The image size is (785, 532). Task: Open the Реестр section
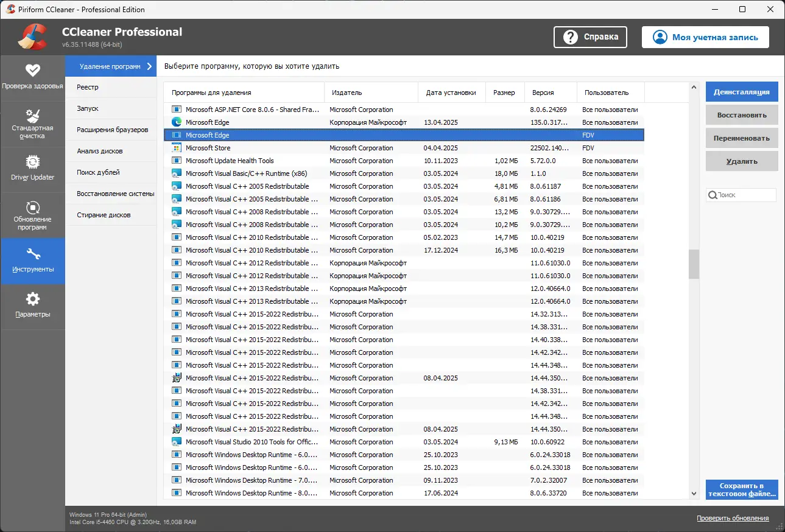(x=88, y=87)
